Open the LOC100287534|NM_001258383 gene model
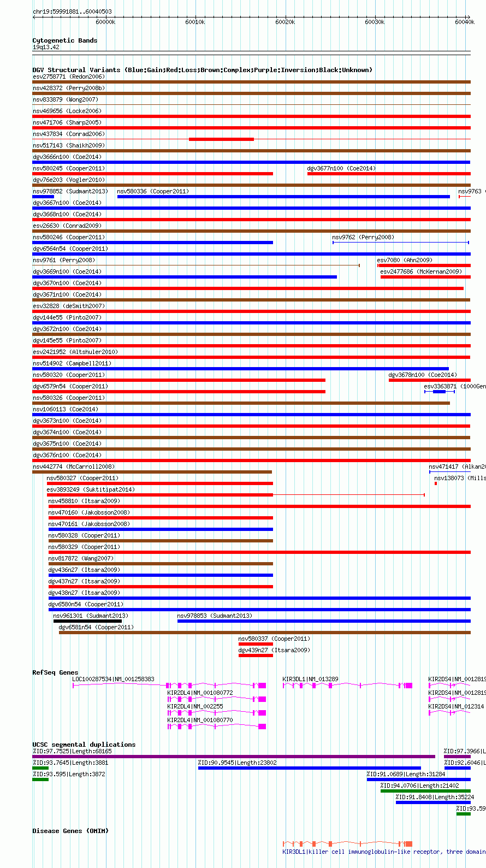Image resolution: width=486 pixels, height=868 pixels. pos(169,685)
